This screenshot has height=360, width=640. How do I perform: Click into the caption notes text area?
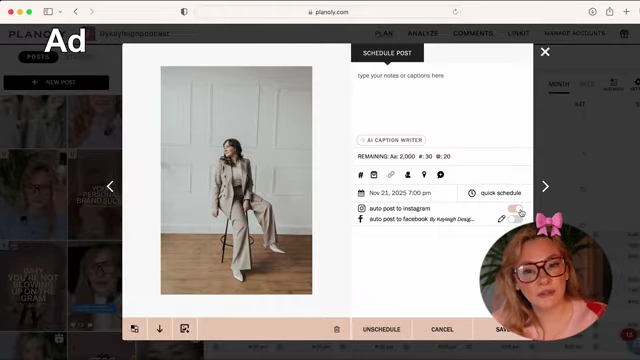[x=442, y=100]
